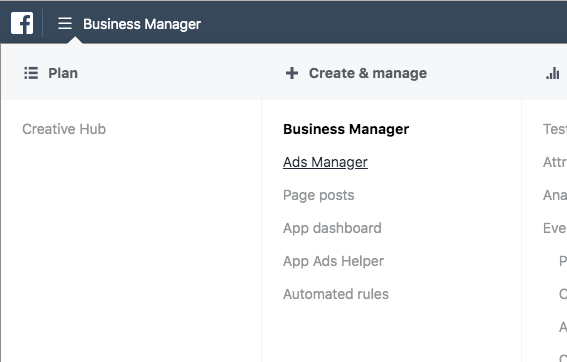Launch App Ads Helper

click(x=333, y=261)
